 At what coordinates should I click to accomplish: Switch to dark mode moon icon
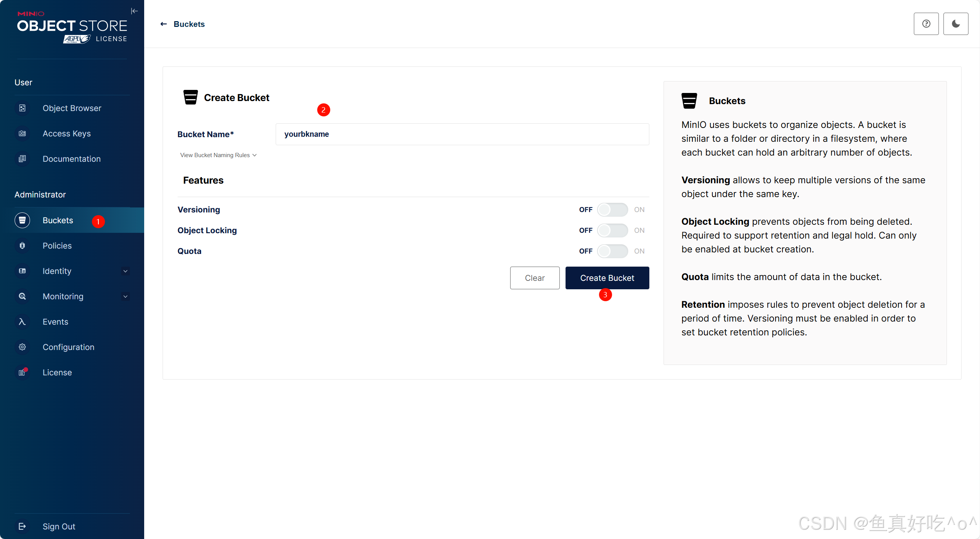(955, 24)
